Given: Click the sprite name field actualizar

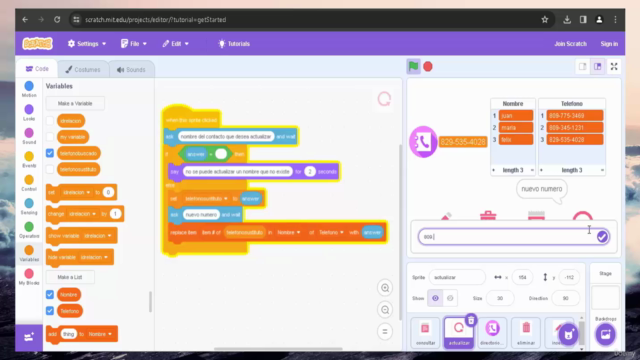Looking at the screenshot, I should pos(457,277).
